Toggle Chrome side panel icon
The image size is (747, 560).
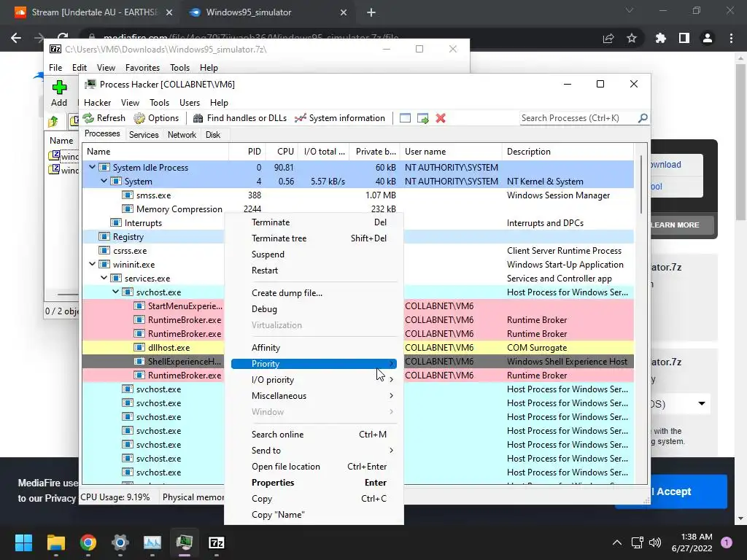point(684,38)
